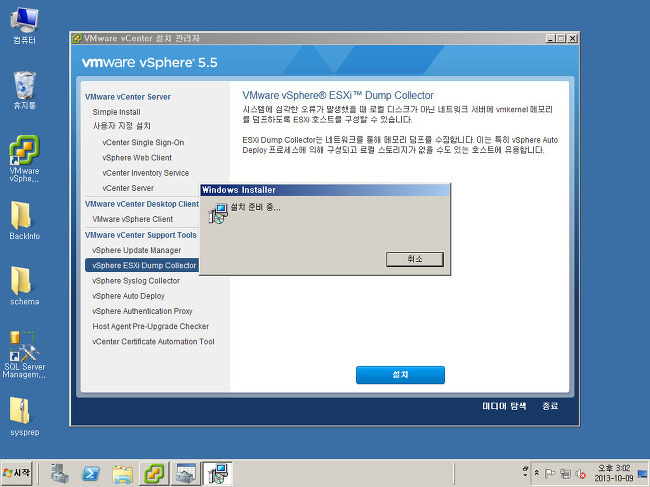The image size is (650, 487).
Task: Open the sysprep zip folder icon
Action: pyautogui.click(x=24, y=417)
